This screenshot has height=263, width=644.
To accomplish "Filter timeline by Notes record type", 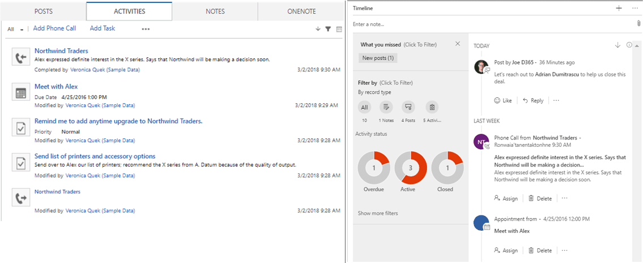I will pyautogui.click(x=386, y=108).
